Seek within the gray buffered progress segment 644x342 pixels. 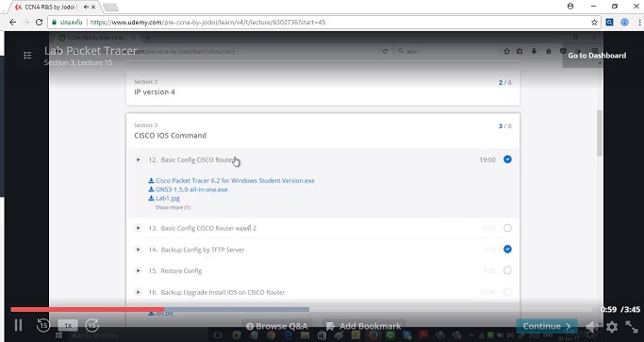point(237,310)
